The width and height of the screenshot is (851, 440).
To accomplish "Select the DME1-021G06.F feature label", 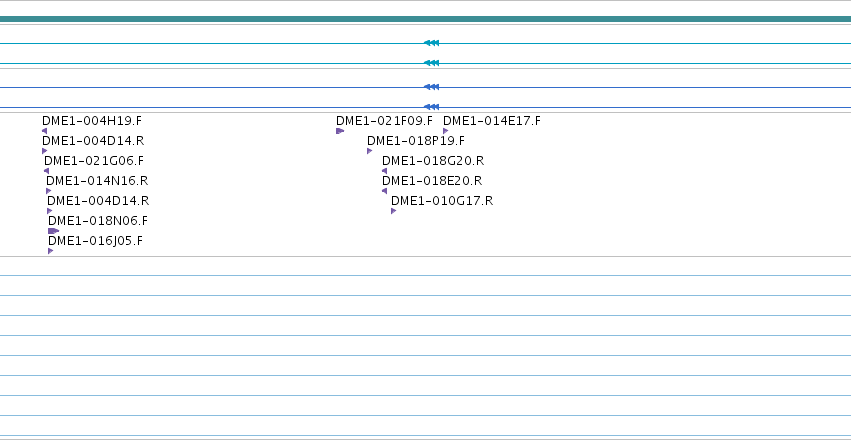I will pyautogui.click(x=94, y=161).
